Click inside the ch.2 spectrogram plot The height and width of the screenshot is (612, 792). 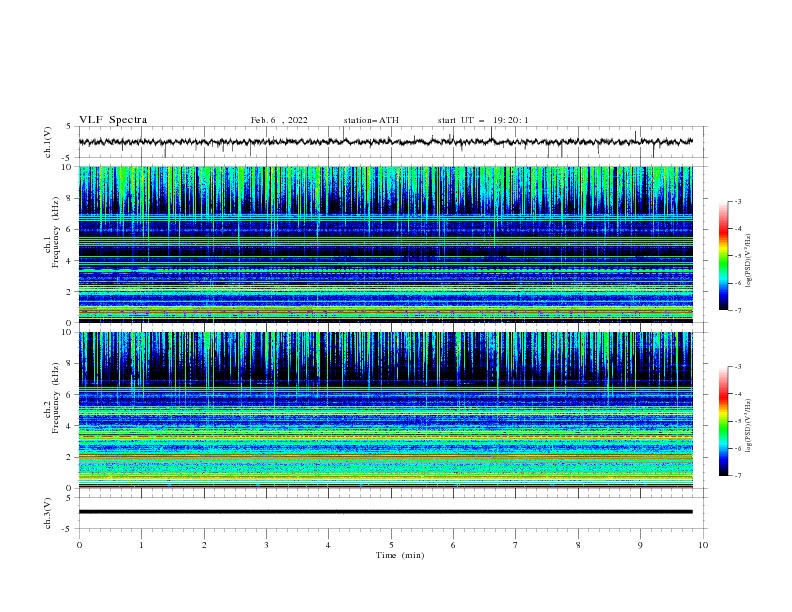[385, 410]
